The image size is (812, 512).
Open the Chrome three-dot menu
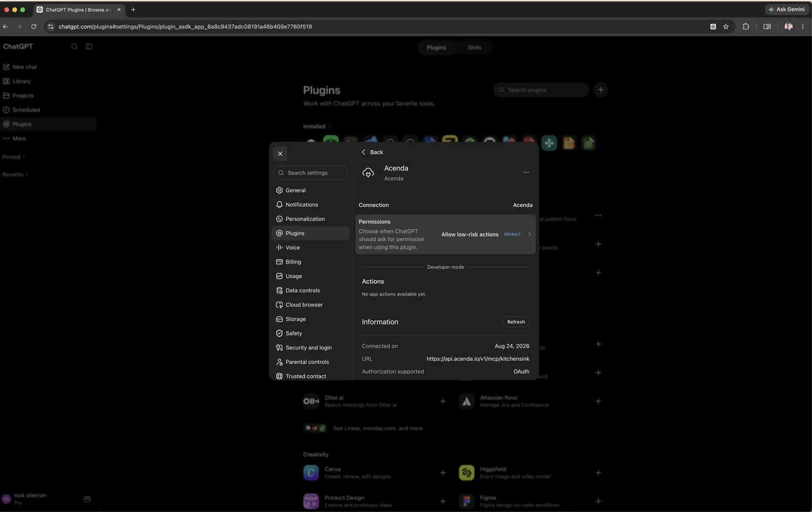(x=802, y=26)
